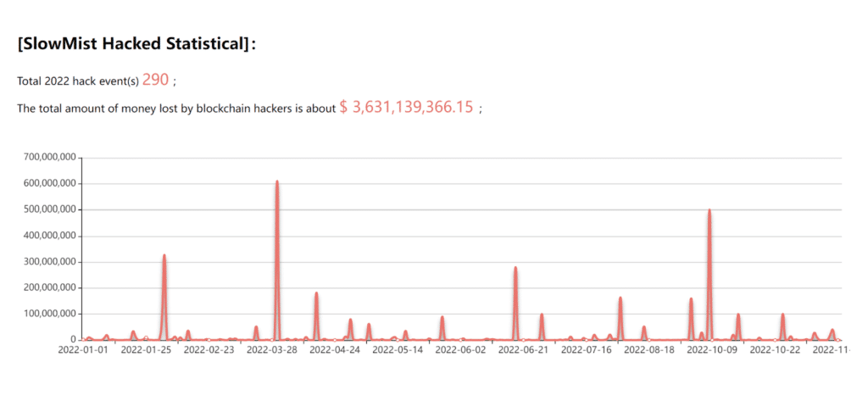This screenshot has width=868, height=418.
Task: Select the 2022-06-02 date label
Action: pyautogui.click(x=460, y=348)
